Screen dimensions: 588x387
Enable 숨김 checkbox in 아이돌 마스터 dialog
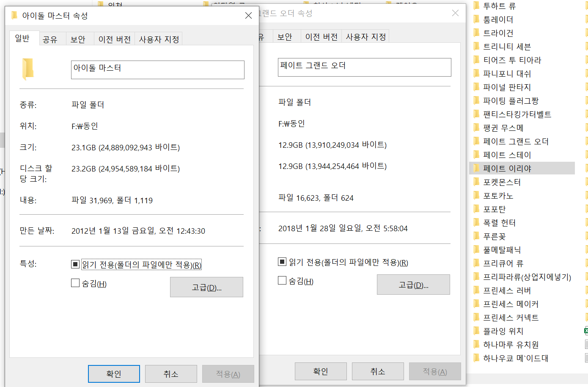coord(75,283)
